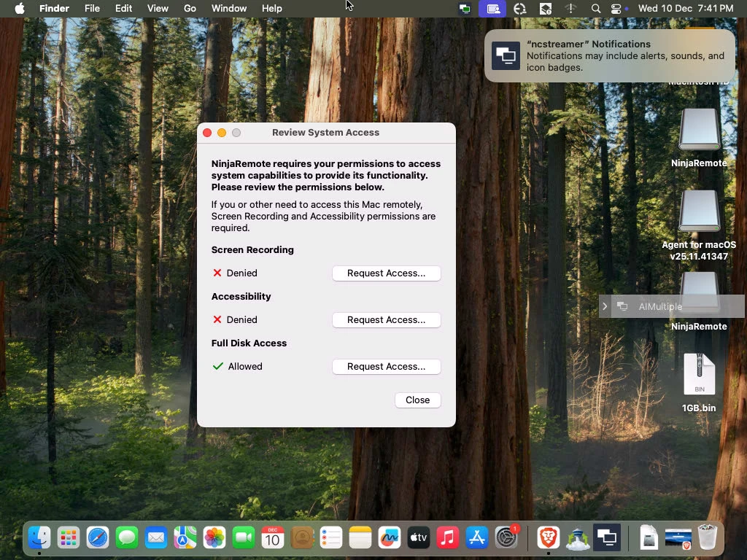Screen dimensions: 747x560
Task: Open the Messages app in the Dock
Action: click(x=127, y=537)
